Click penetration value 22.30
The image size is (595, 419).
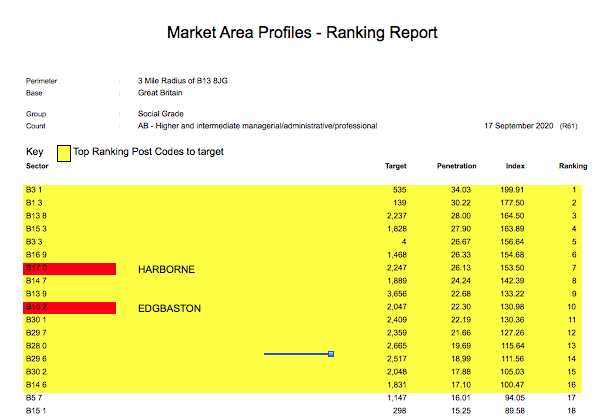[x=461, y=307]
